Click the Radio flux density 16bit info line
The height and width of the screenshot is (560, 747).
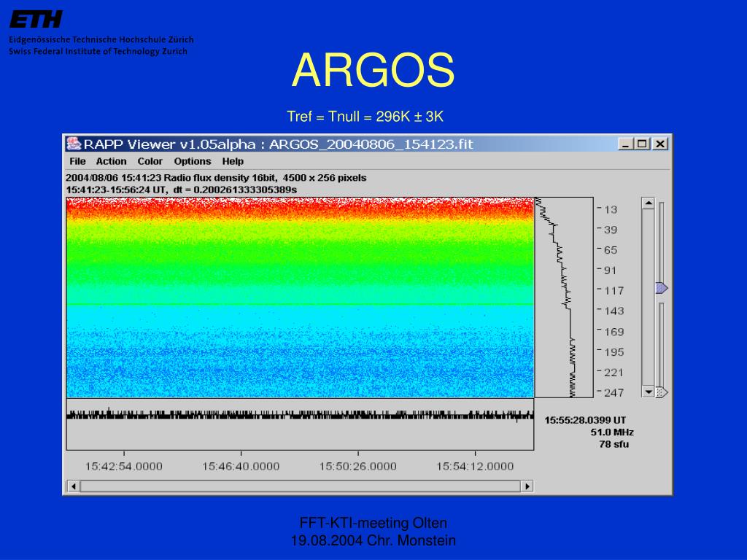[x=216, y=178]
